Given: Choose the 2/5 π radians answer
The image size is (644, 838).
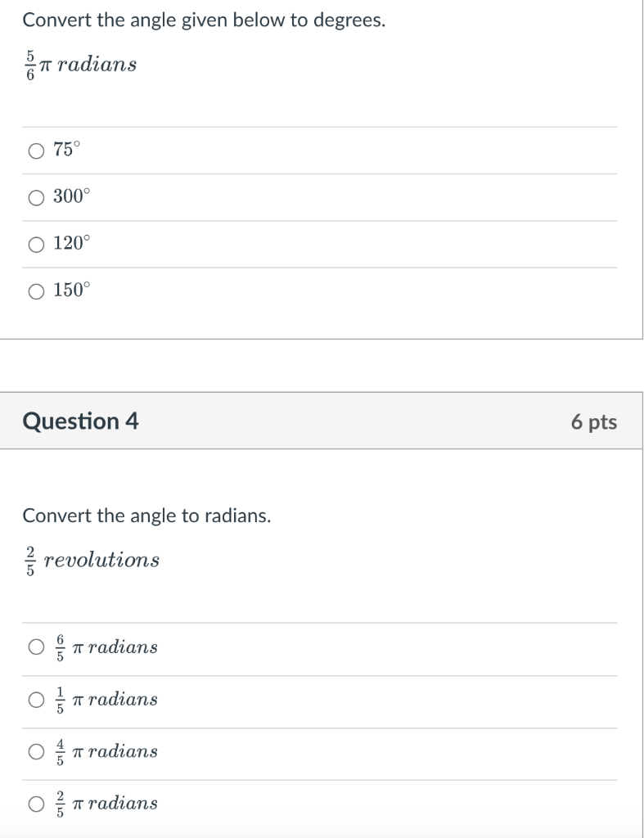Looking at the screenshot, I should 34,804.
